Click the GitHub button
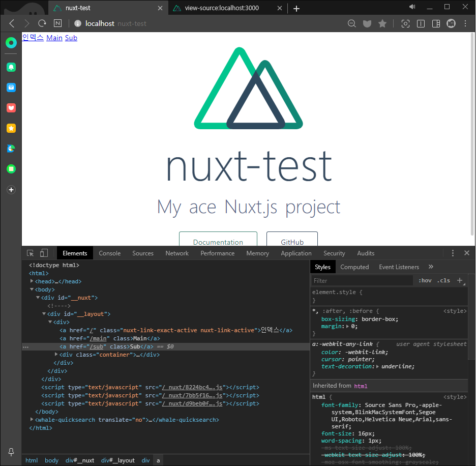The height and width of the screenshot is (466, 476). pyautogui.click(x=292, y=239)
